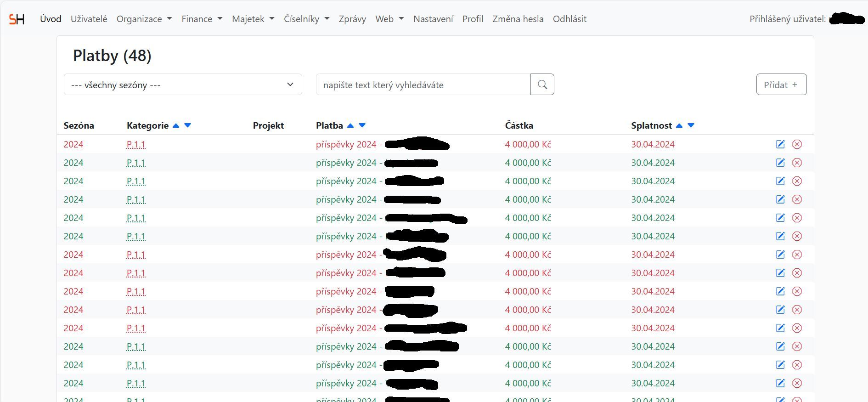Go to the Uživatelé menu item

point(89,19)
